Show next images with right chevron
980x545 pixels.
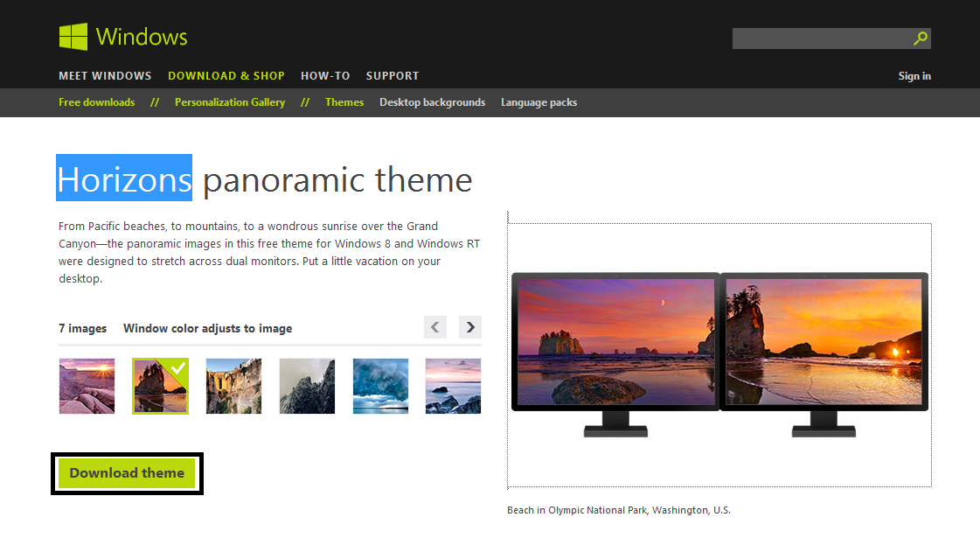[470, 327]
